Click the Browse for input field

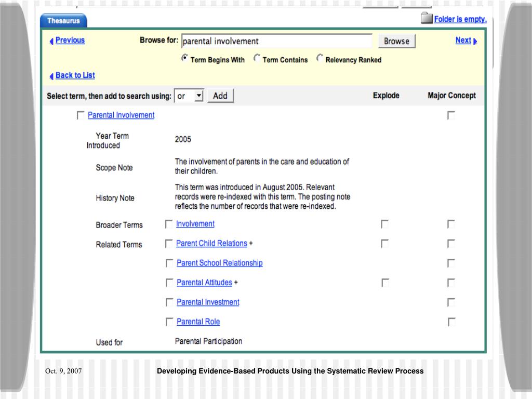tap(277, 41)
